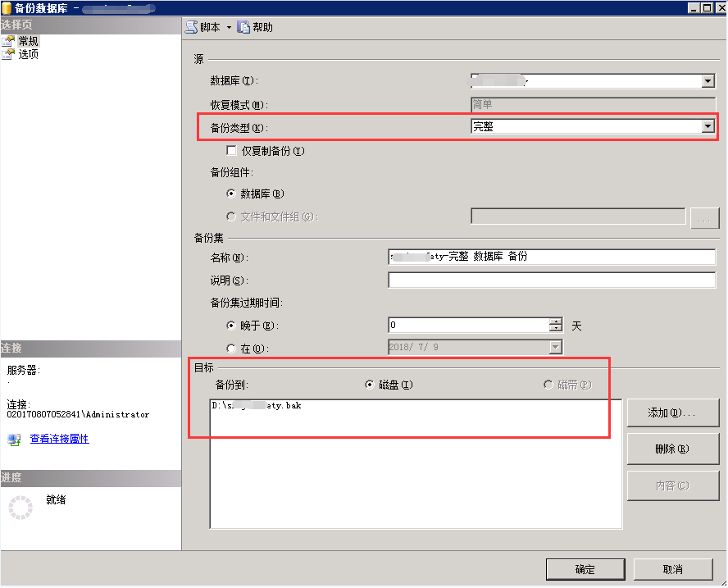
Task: Select 磁盘 as backup destination
Action: pos(370,385)
